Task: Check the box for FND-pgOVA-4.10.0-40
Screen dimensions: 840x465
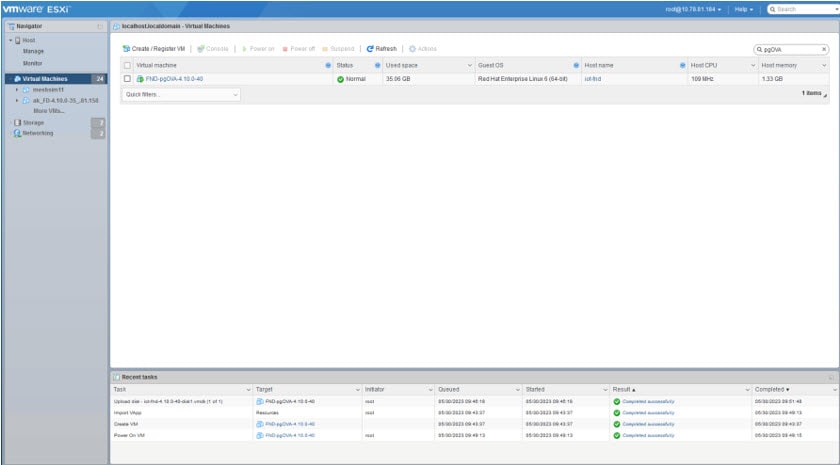Action: (128, 79)
